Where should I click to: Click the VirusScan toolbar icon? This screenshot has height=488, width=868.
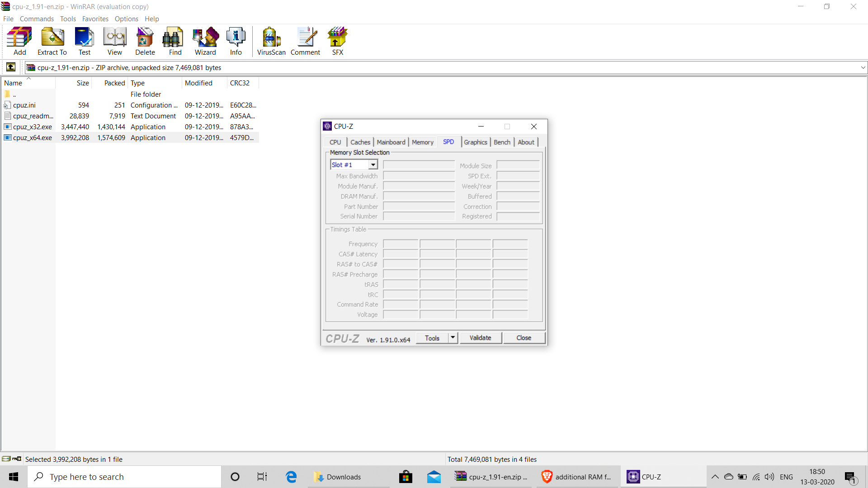271,41
